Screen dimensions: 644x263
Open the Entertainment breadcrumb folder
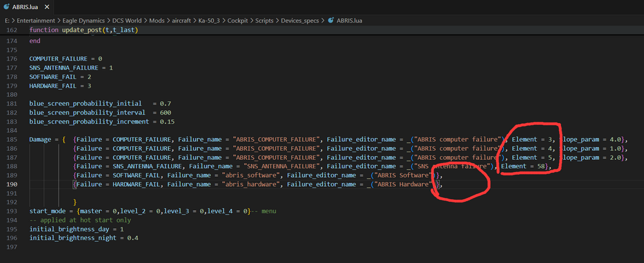click(x=35, y=21)
